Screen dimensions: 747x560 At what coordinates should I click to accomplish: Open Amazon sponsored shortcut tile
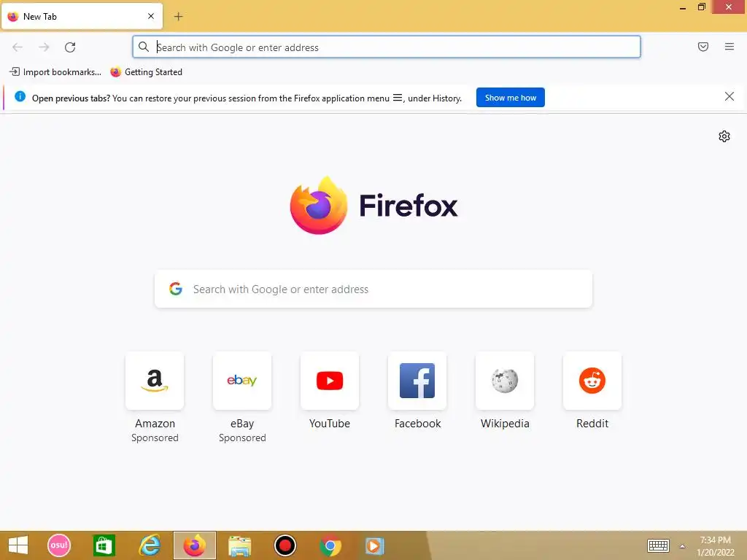pyautogui.click(x=155, y=381)
